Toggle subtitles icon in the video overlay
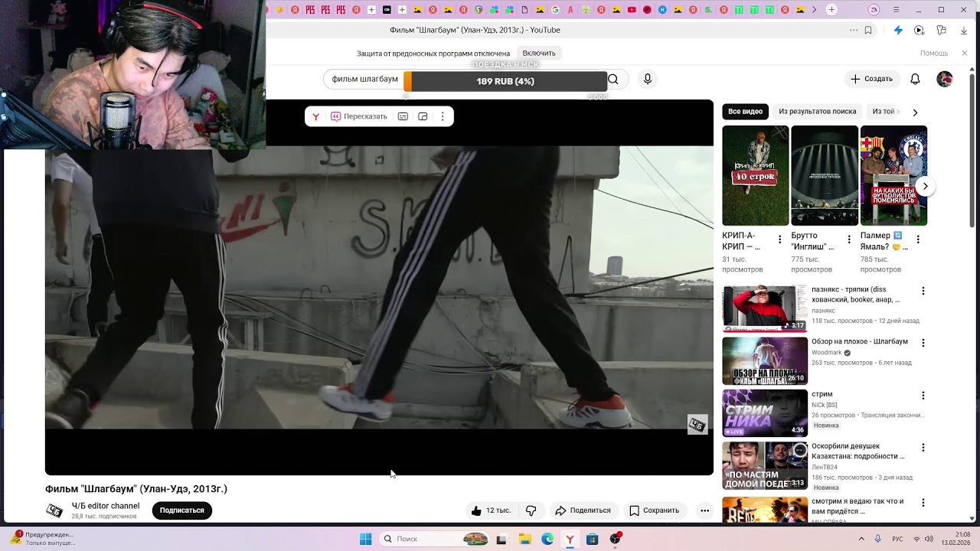The height and width of the screenshot is (551, 980). pyautogui.click(x=403, y=116)
